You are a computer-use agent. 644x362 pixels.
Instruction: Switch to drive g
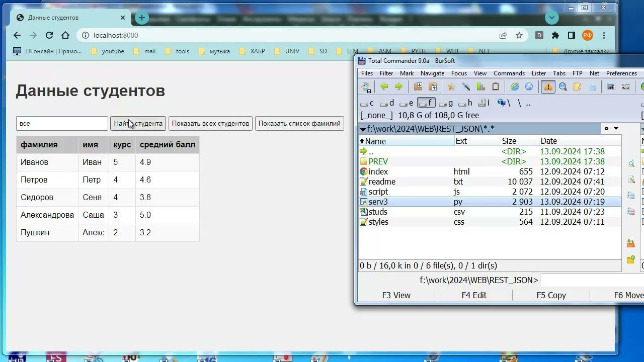pyautogui.click(x=446, y=103)
